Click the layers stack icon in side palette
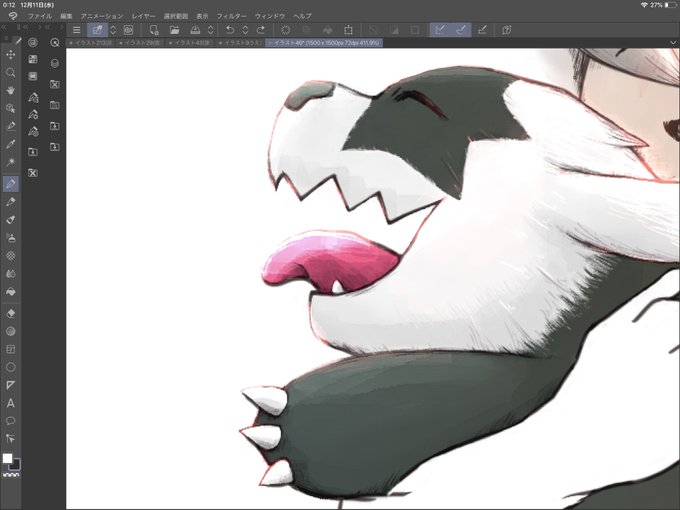 click(x=55, y=63)
